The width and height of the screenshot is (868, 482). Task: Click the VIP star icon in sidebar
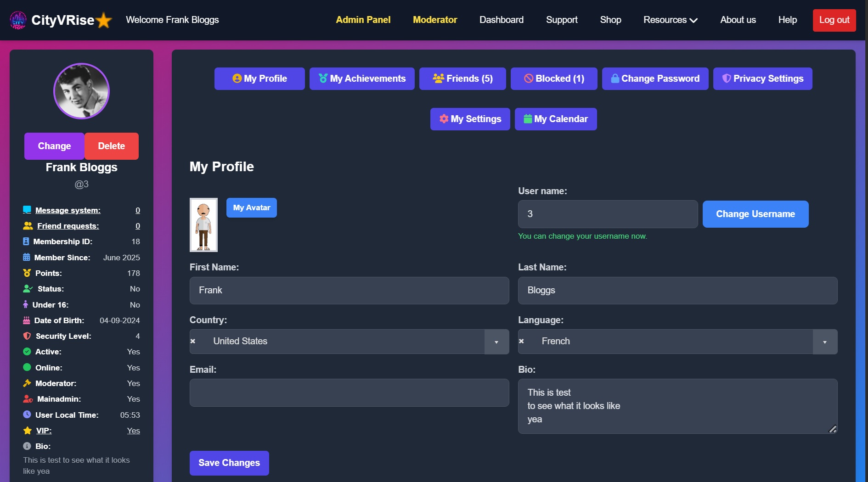click(28, 431)
